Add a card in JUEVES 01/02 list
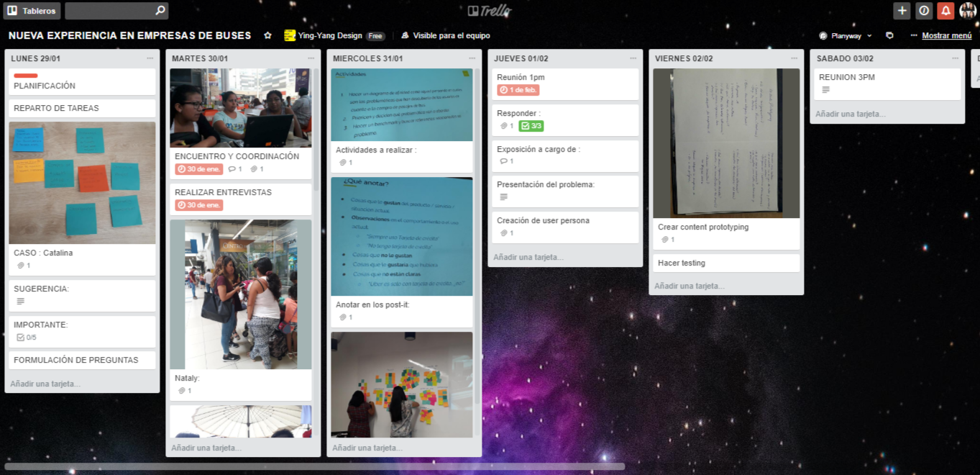980x475 pixels. coord(528,257)
